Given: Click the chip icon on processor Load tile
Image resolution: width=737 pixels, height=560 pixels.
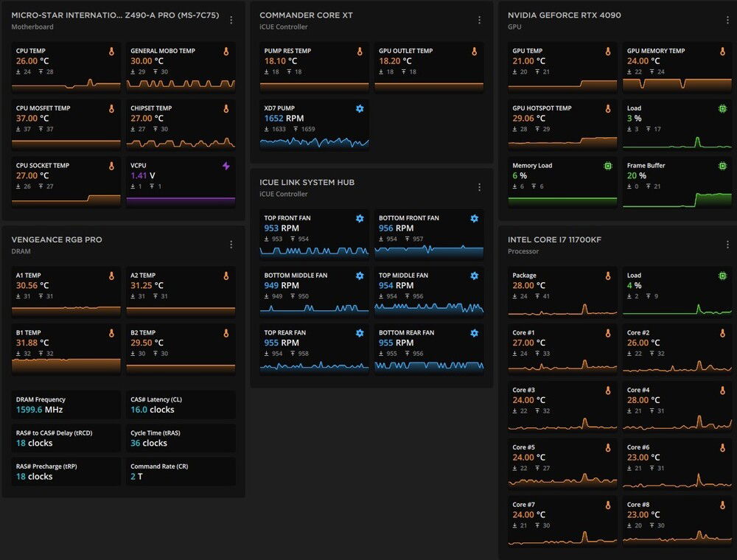Looking at the screenshot, I should tap(722, 276).
